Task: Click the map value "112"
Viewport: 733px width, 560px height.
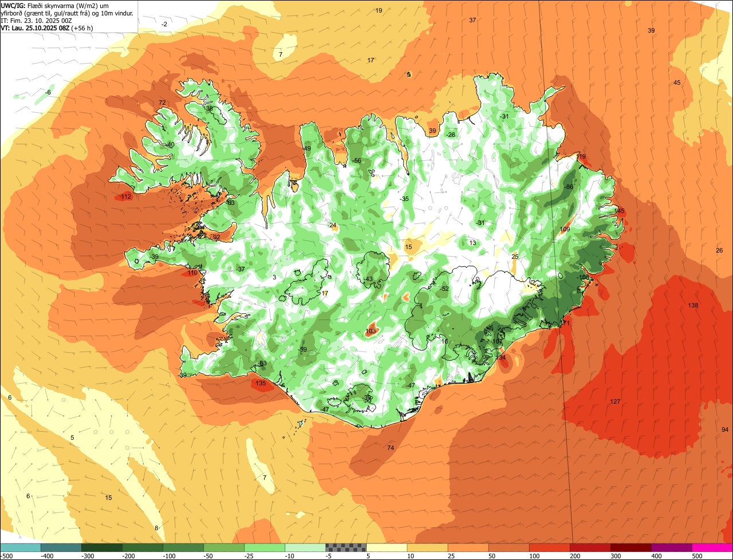Action: (x=127, y=196)
